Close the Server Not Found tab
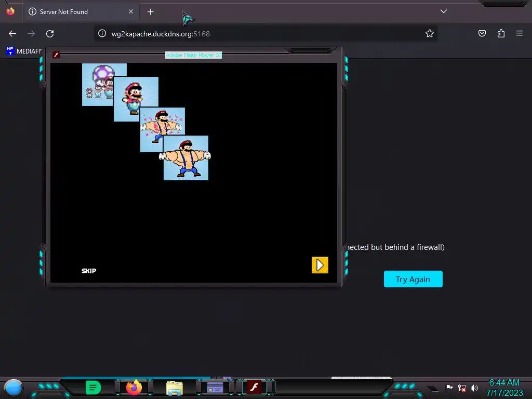 coord(130,11)
